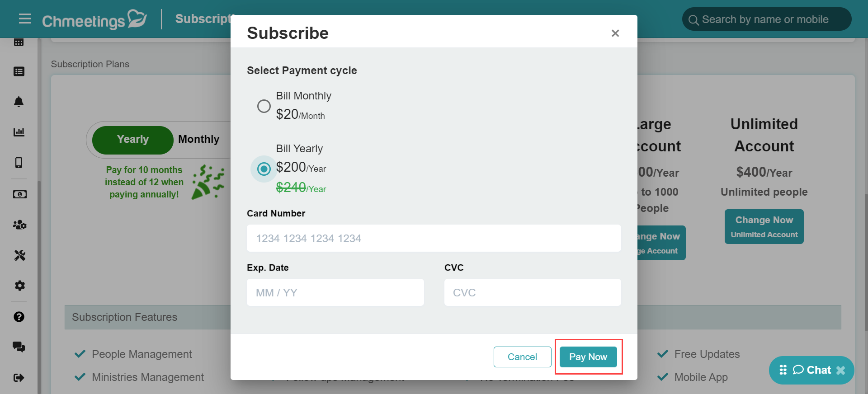Switch plan toggle to Yearly
868x394 pixels.
click(x=132, y=140)
